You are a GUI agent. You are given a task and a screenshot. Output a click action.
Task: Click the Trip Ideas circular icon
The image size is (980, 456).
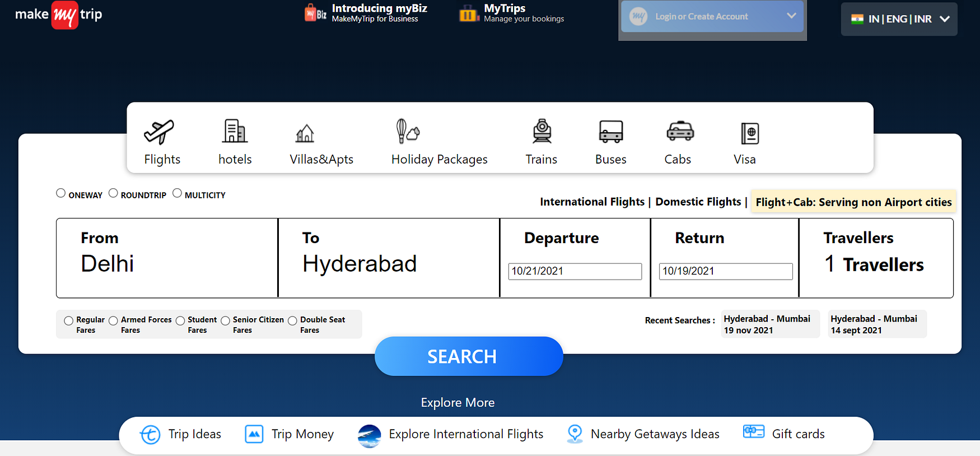pyautogui.click(x=150, y=434)
